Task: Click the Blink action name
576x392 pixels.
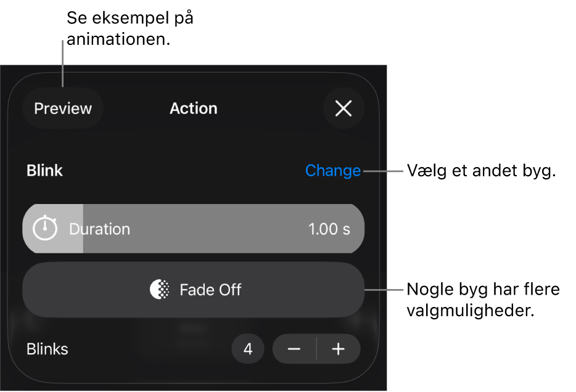Action: (44, 171)
